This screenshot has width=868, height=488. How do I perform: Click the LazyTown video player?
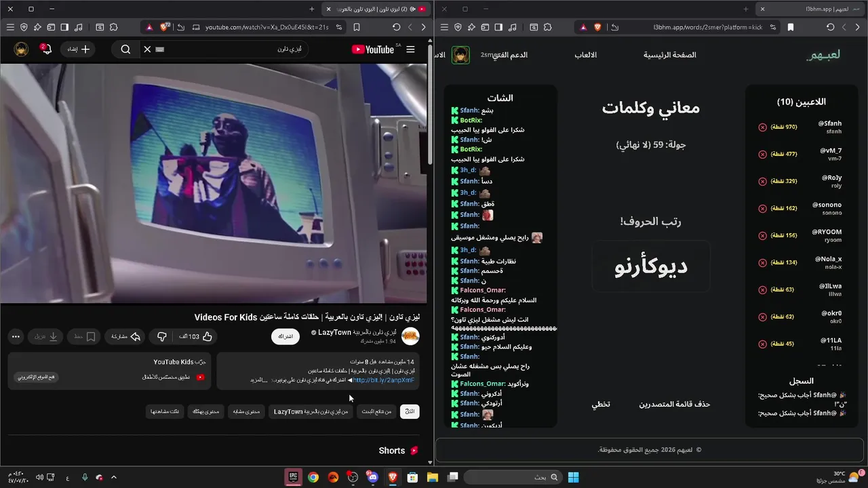pyautogui.click(x=214, y=183)
